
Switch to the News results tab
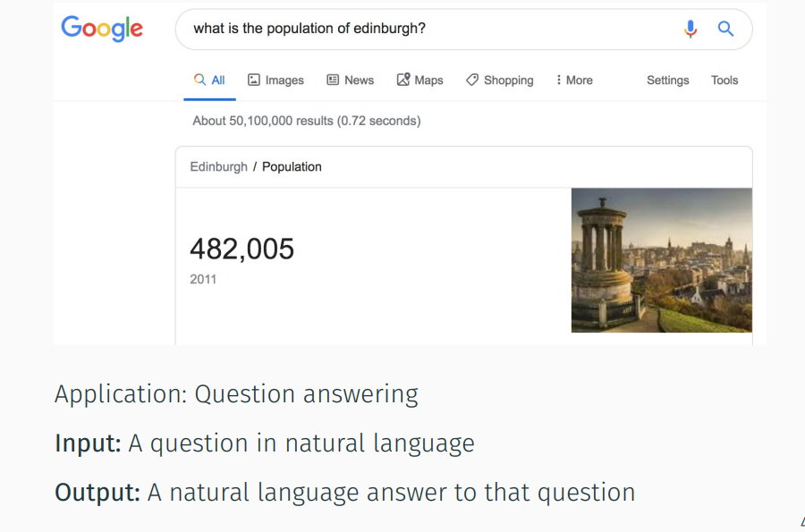click(350, 80)
